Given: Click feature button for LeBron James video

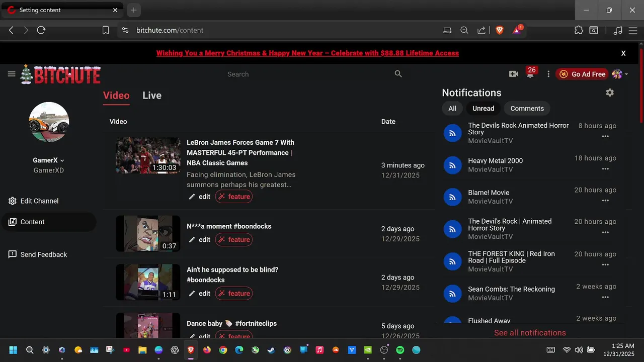Looking at the screenshot, I should [234, 197].
